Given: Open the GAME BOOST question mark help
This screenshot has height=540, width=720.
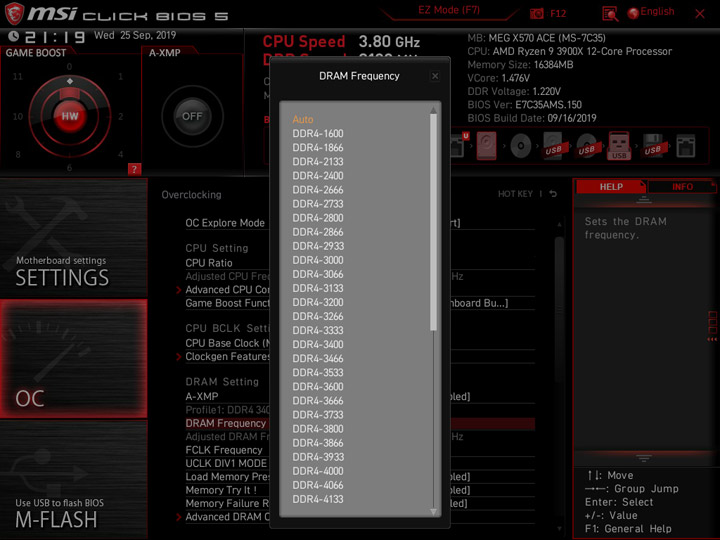Looking at the screenshot, I should click(x=134, y=169).
